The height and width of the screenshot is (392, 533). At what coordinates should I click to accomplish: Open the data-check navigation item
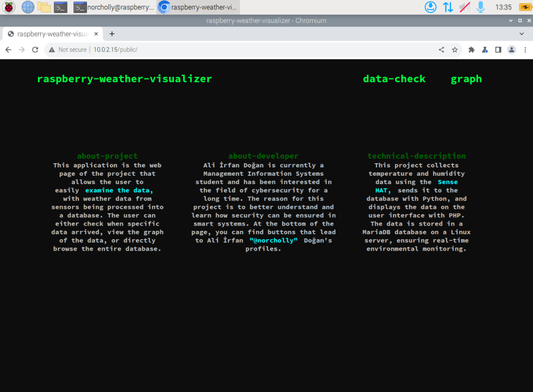[394, 79]
